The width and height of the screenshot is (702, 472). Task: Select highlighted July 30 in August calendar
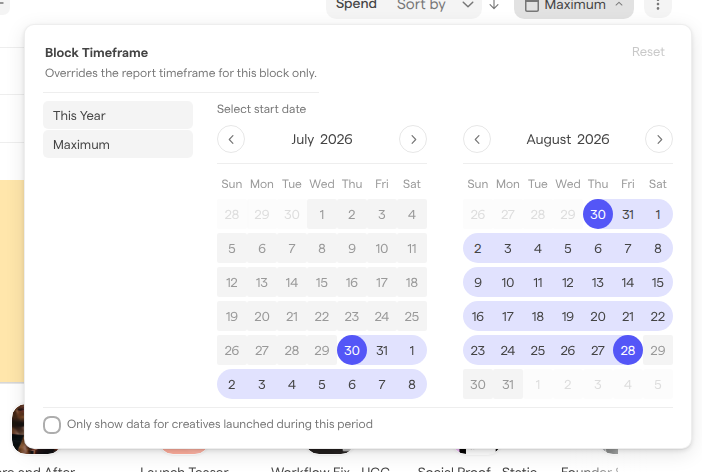(x=598, y=215)
